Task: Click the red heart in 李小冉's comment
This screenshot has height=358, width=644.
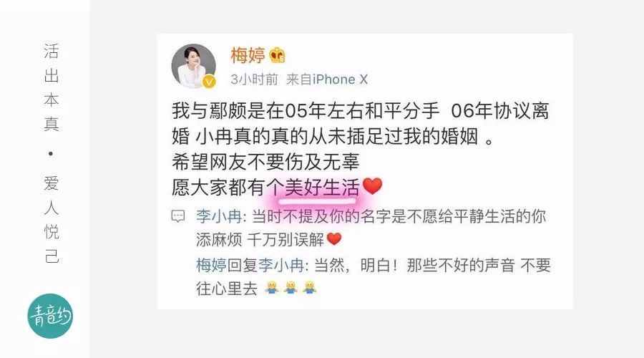Action: pyautogui.click(x=334, y=239)
